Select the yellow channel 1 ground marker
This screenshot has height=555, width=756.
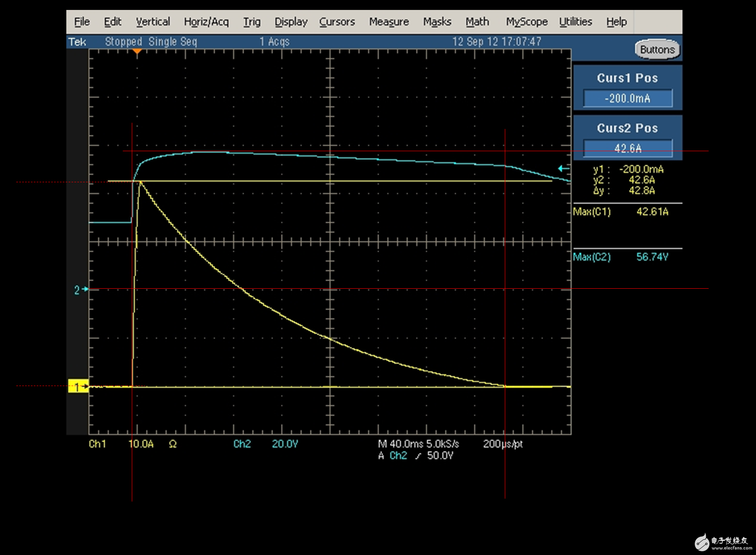78,386
